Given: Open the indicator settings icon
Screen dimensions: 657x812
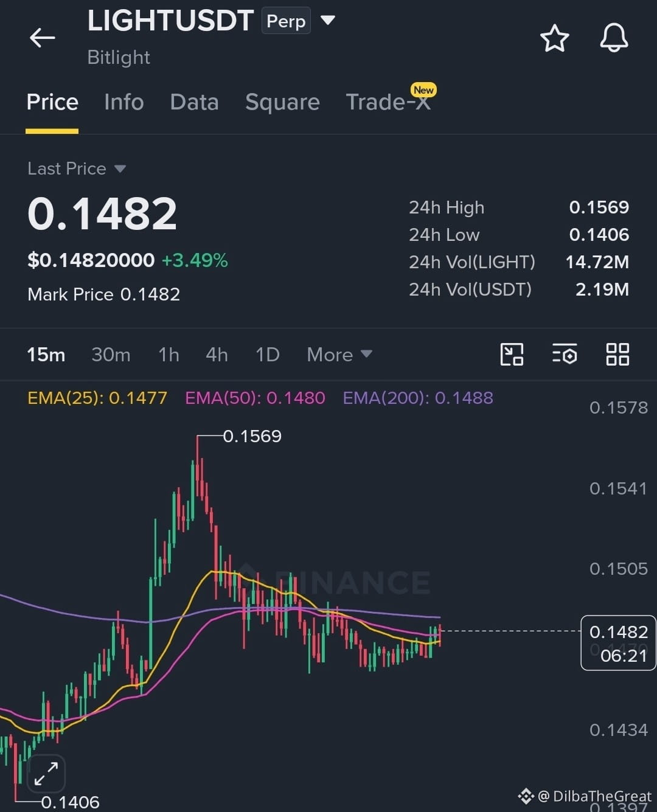Looking at the screenshot, I should [x=565, y=355].
